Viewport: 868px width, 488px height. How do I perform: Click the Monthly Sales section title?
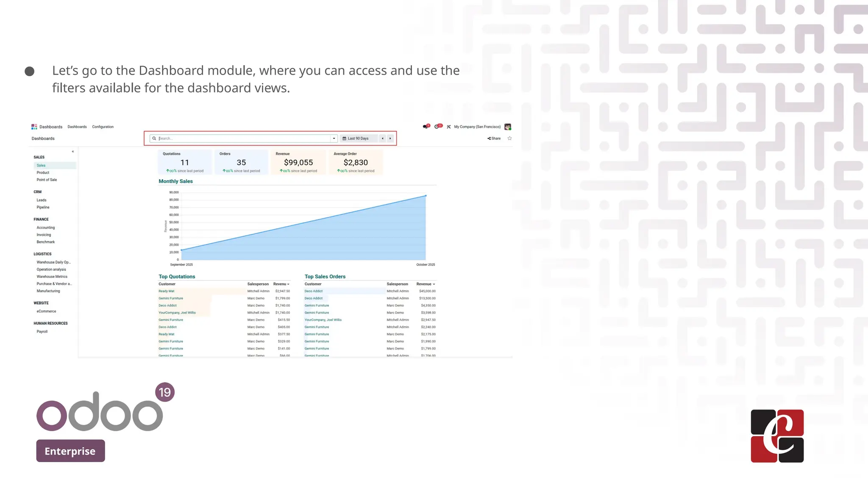point(175,181)
